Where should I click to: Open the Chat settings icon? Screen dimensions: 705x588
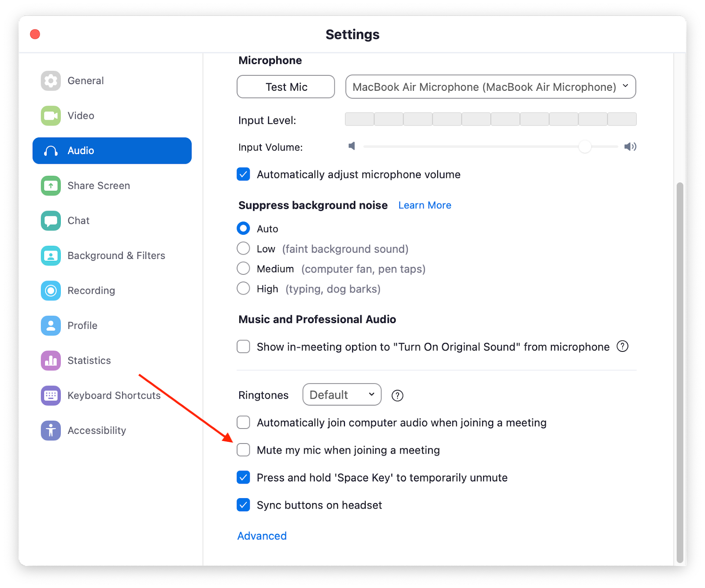point(51,220)
